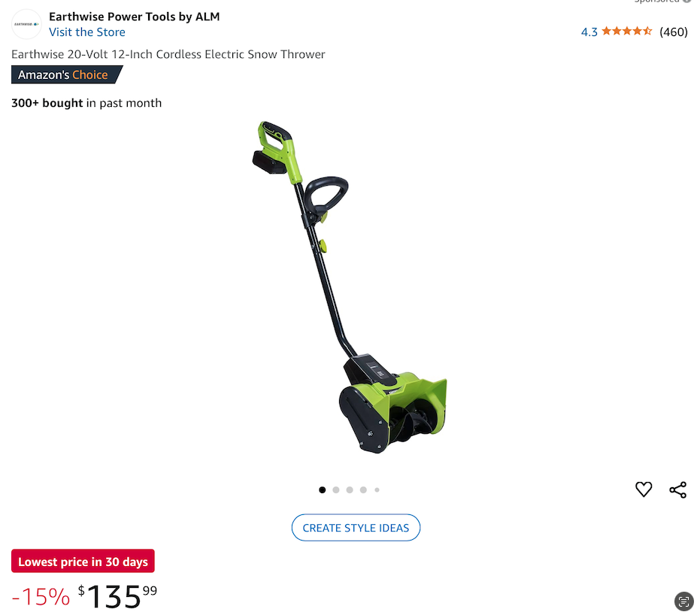Image resolution: width=700 pixels, height=615 pixels.
Task: Add item to wish list heart icon
Action: 644,489
